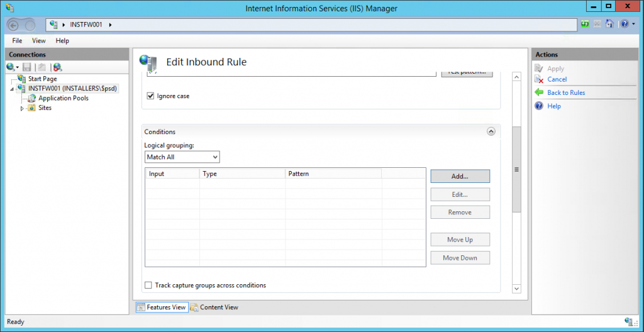Enable Track capture groups across conditions
This screenshot has width=644, height=332.
[148, 285]
